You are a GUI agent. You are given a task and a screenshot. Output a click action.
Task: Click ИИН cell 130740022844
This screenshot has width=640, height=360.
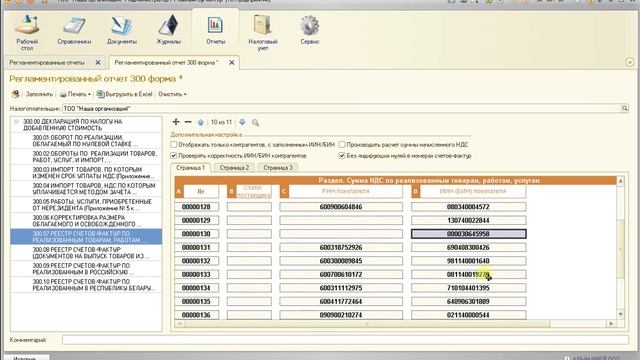[469, 220]
